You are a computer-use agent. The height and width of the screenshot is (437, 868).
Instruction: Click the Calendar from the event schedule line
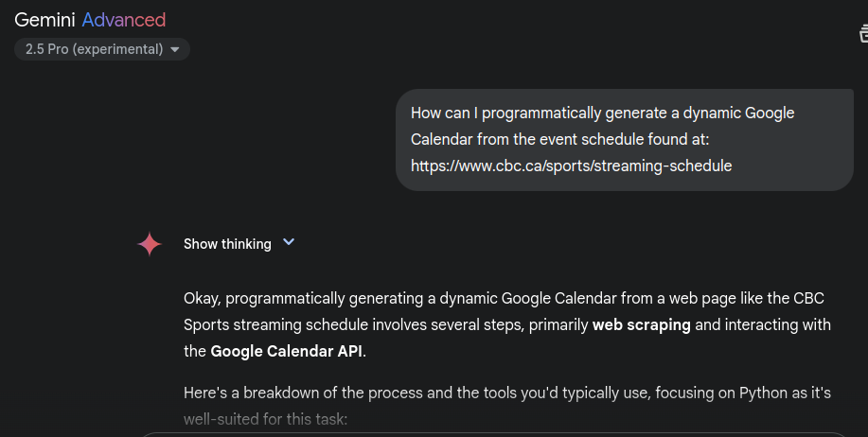(x=559, y=139)
